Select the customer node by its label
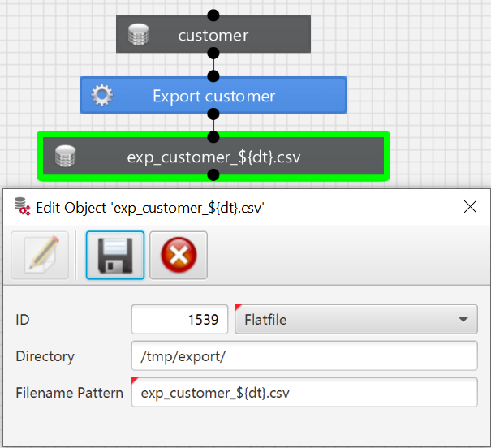Viewport: 491px width, 448px height. [213, 36]
